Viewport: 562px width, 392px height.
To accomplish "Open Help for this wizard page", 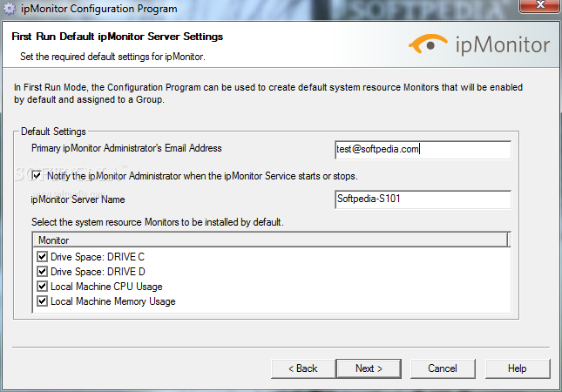I will point(518,368).
